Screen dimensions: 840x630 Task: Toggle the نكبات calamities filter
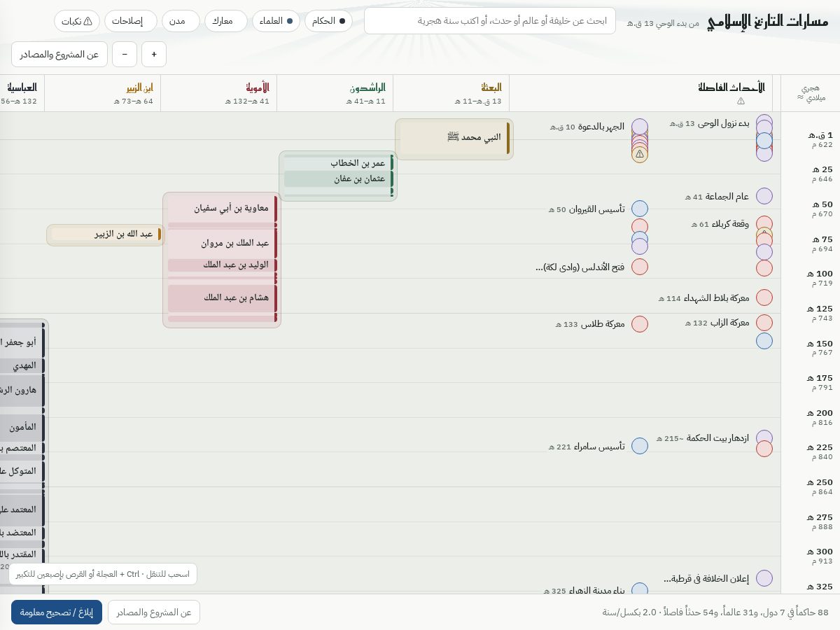77,21
